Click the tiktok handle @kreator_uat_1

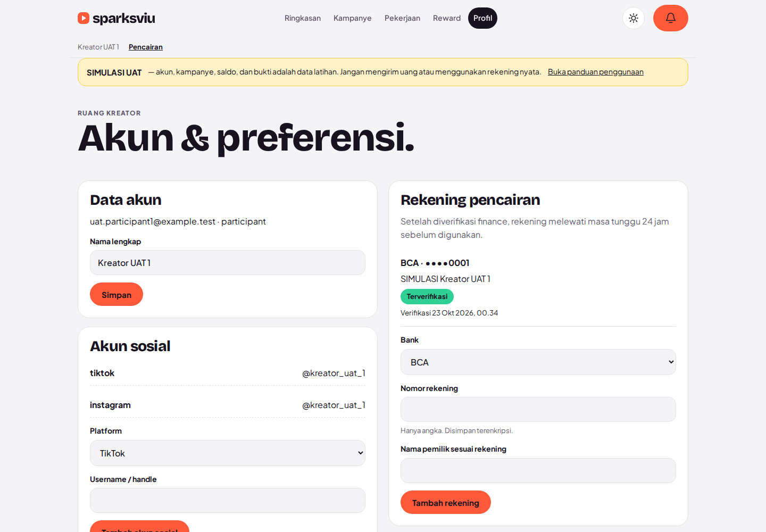(x=334, y=373)
